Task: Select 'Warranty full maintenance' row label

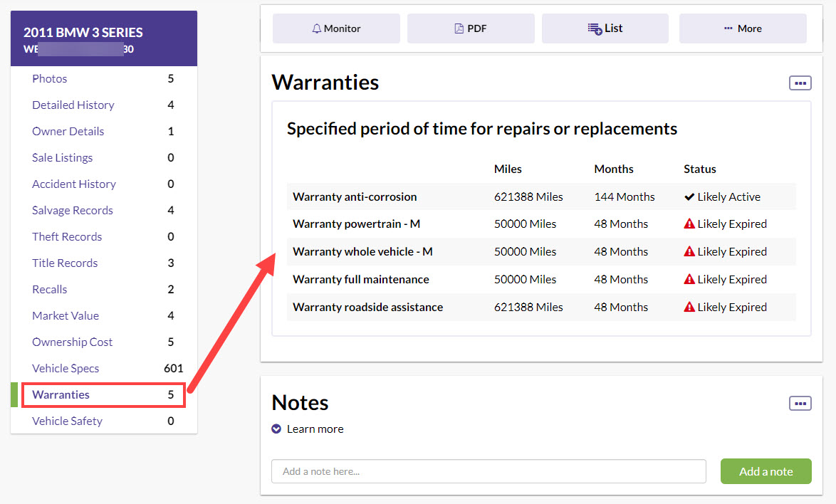Action: tap(361, 279)
